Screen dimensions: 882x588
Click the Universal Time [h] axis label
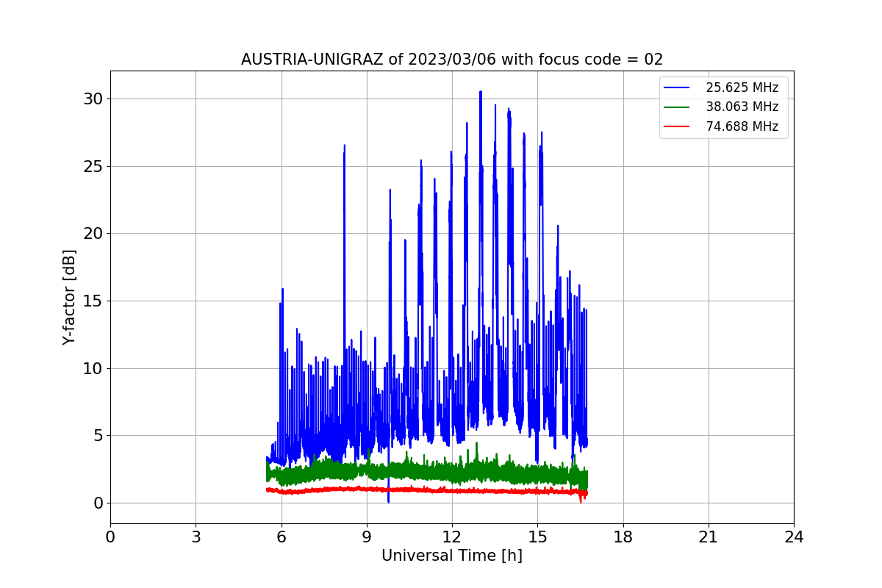click(x=452, y=556)
